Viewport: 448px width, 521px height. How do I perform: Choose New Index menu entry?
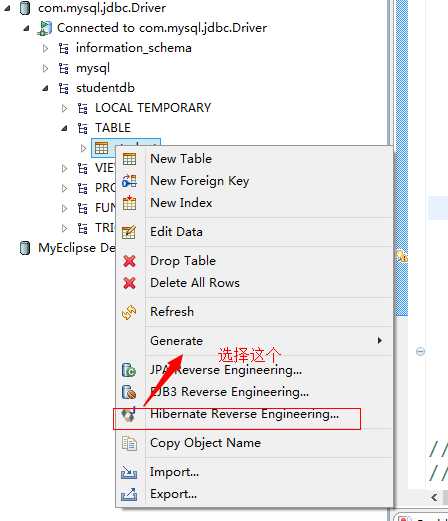255,203
